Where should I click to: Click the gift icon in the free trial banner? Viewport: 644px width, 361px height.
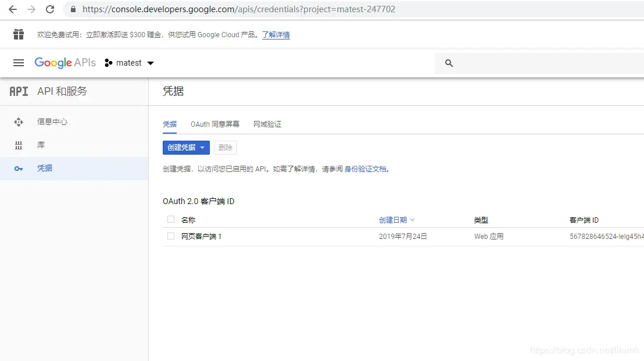click(x=19, y=34)
